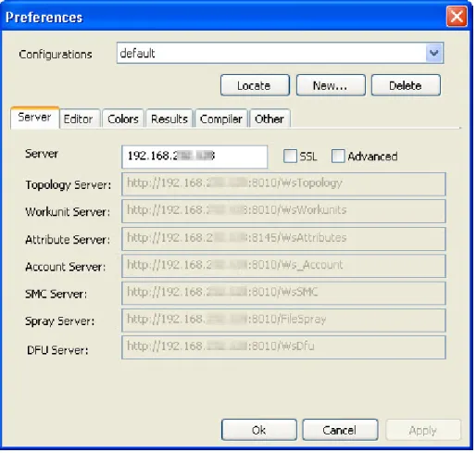Toggle the Advanced checkbox
Image resolution: width=476 pixels, height=453 pixels.
(338, 156)
